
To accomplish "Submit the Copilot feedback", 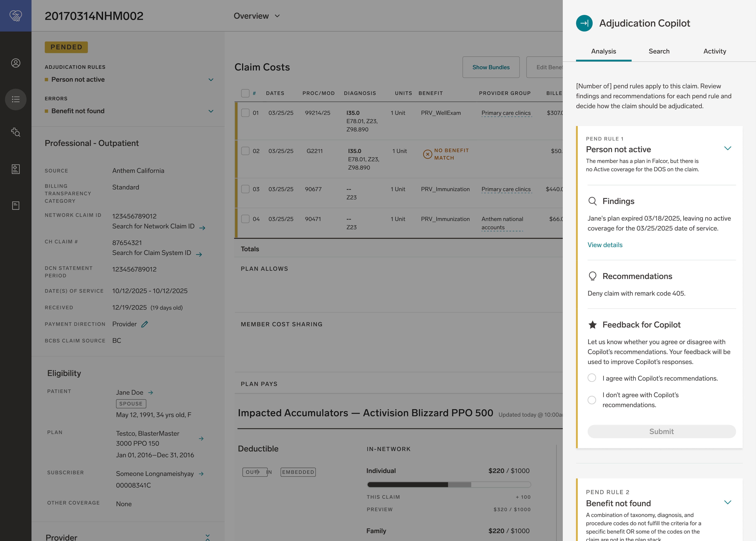I will 661,431.
